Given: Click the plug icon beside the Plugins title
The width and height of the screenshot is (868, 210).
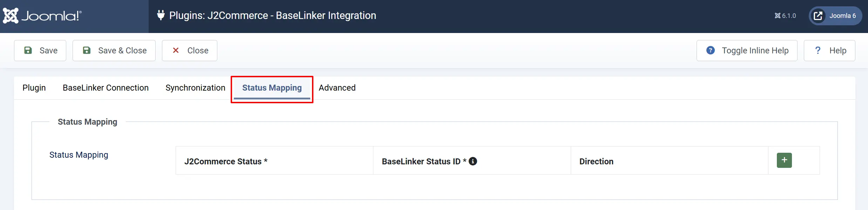Looking at the screenshot, I should 161,15.
